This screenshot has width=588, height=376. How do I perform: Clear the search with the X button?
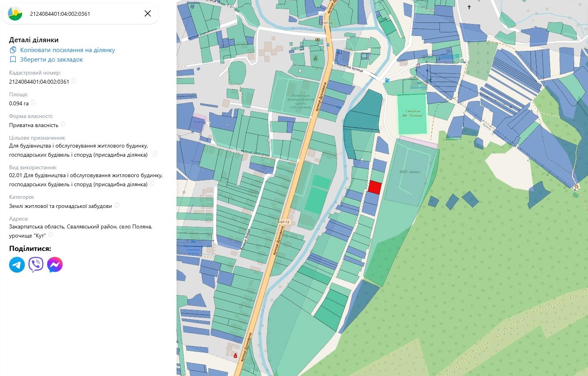click(x=148, y=14)
